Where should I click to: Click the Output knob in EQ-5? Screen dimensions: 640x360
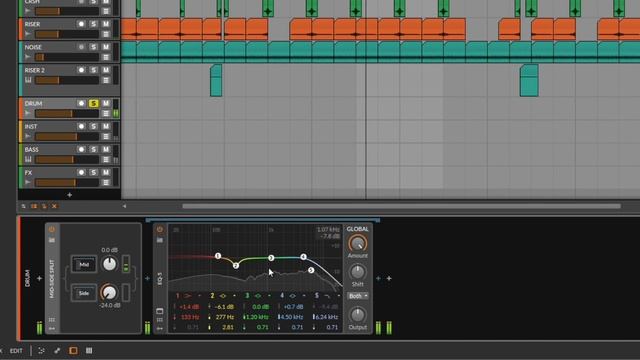(358, 315)
